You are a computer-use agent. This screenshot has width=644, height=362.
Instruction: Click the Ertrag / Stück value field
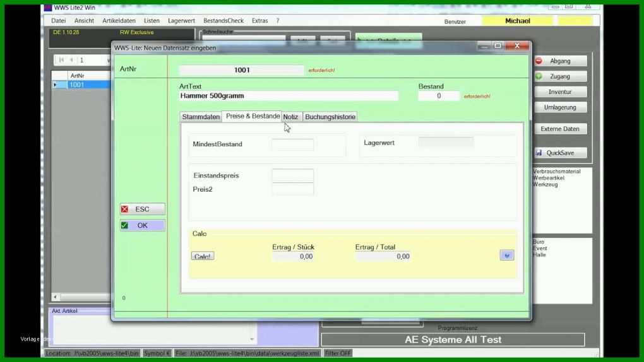[x=293, y=257]
